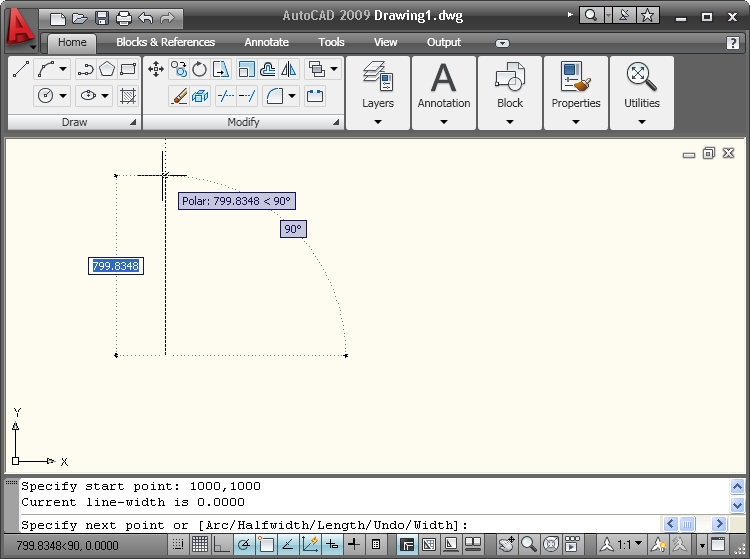Image resolution: width=750 pixels, height=559 pixels.
Task: Open the Favorites star in InfoCenter
Action: [648, 15]
